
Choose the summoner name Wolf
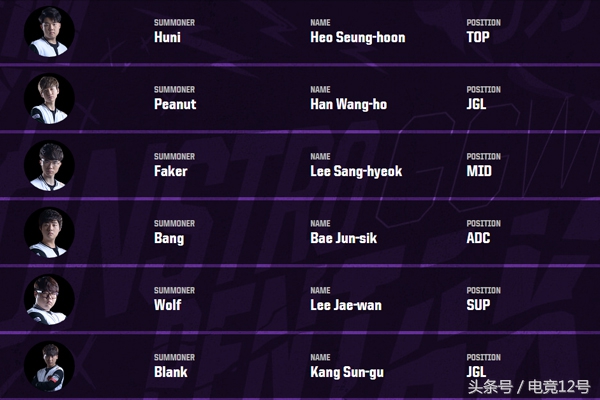coord(168,305)
